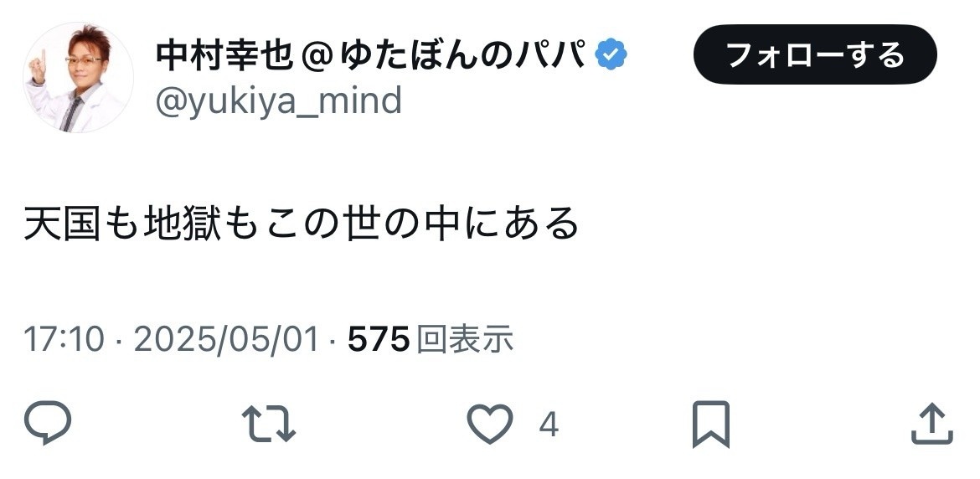Click the blue verified badge
980x479 pixels.
coord(611,54)
